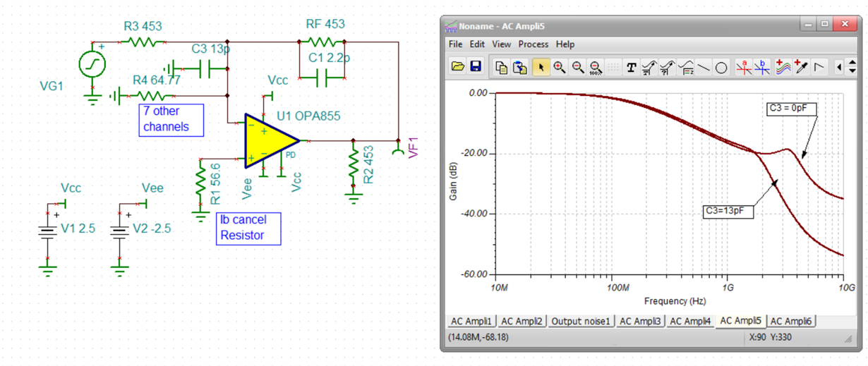
Task: Switch to the AC Ampli2 tab
Action: (x=522, y=321)
